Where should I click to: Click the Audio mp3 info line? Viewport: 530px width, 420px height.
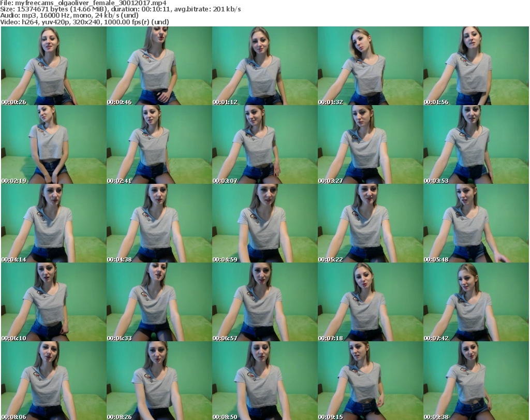pyautogui.click(x=69, y=16)
